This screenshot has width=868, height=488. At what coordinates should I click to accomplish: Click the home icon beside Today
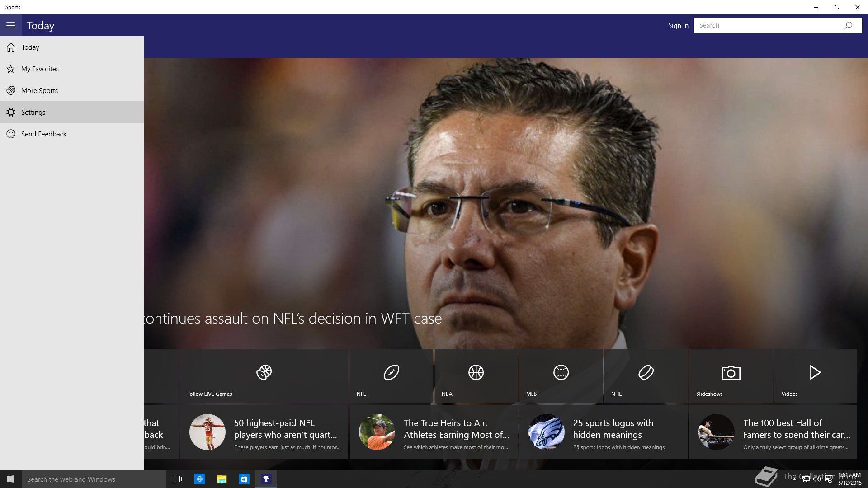11,47
